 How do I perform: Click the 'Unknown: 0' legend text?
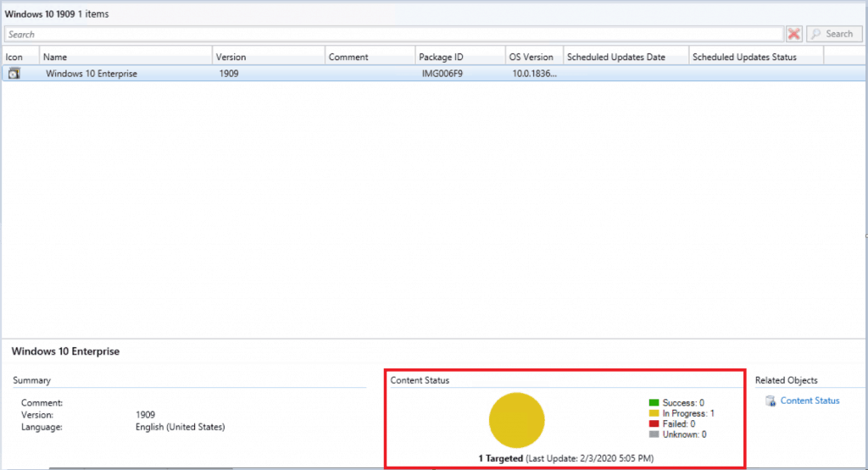point(684,434)
